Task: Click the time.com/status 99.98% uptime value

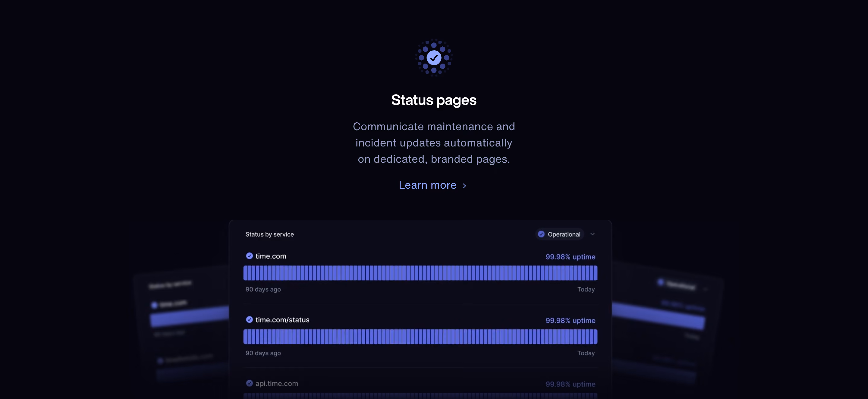Action: click(x=570, y=320)
